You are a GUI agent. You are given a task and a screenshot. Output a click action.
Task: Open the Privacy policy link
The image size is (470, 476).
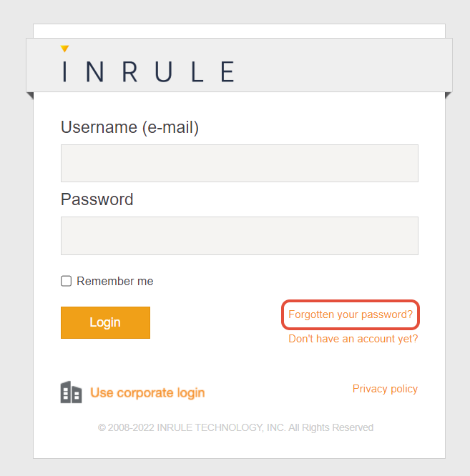pos(385,389)
